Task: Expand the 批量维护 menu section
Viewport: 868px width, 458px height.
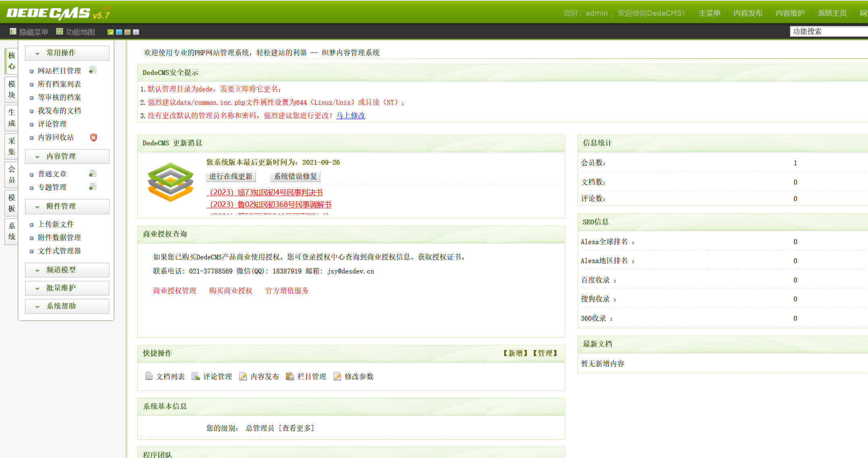Action: point(67,288)
